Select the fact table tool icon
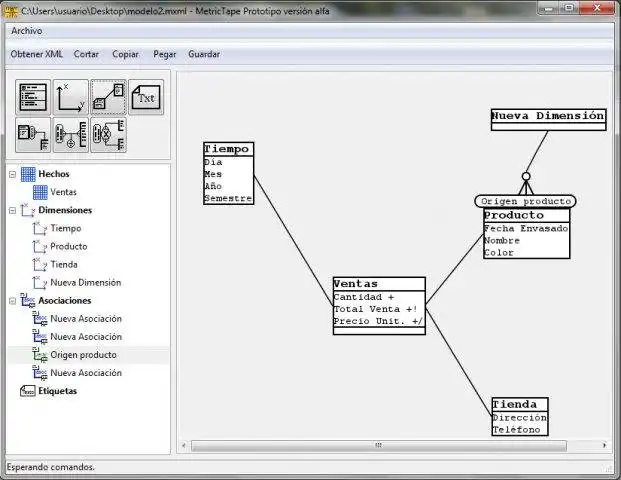Viewport: 621px width, 480px height. click(x=33, y=96)
